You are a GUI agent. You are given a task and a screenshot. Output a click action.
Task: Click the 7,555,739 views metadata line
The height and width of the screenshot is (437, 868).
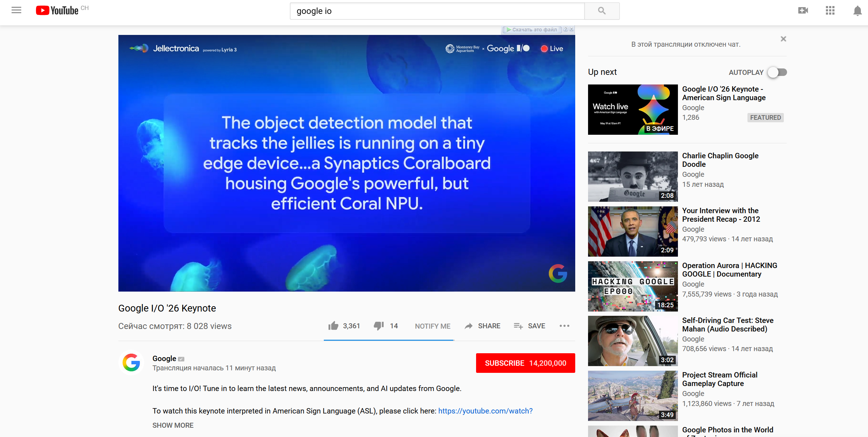(730, 294)
